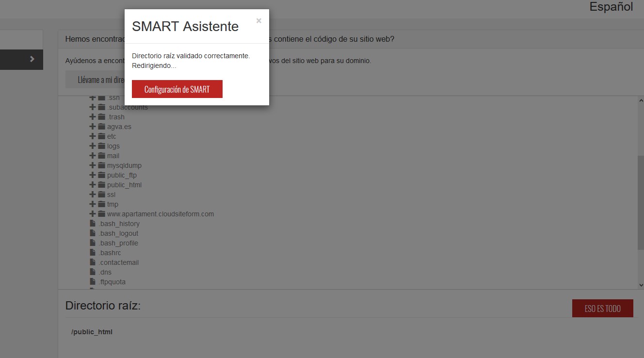The height and width of the screenshot is (358, 644).
Task: Expand the mail folder plus icon
Action: click(93, 156)
